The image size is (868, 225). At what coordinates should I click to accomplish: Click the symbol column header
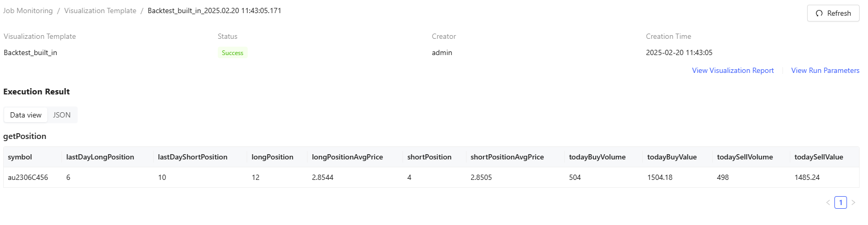coord(20,157)
